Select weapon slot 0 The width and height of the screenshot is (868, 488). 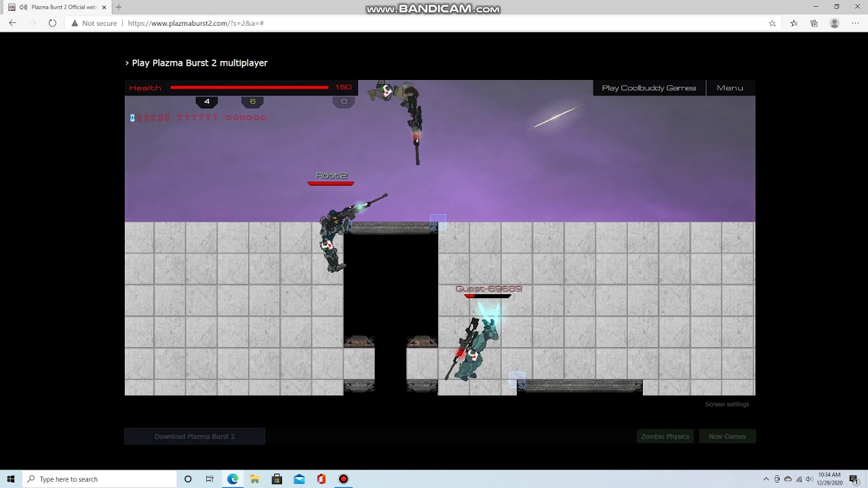tap(344, 102)
